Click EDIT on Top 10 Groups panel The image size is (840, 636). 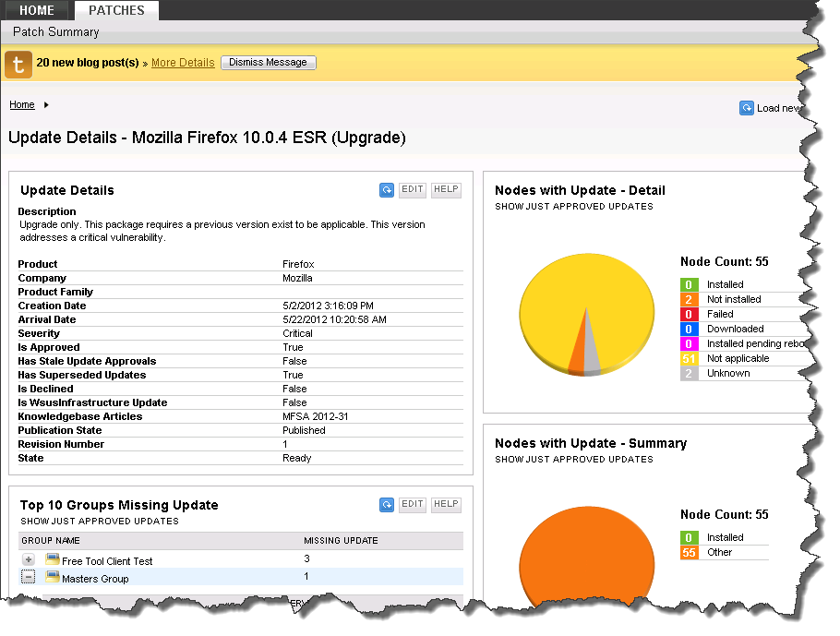412,504
